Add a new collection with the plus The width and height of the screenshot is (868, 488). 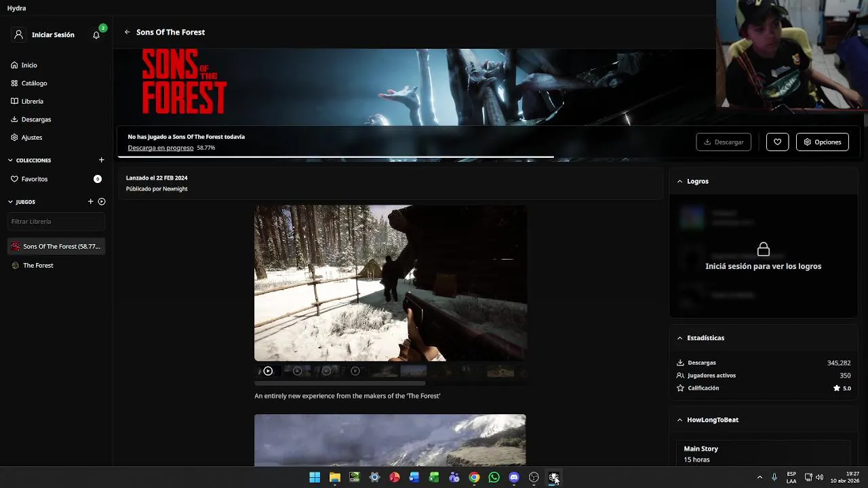point(102,160)
